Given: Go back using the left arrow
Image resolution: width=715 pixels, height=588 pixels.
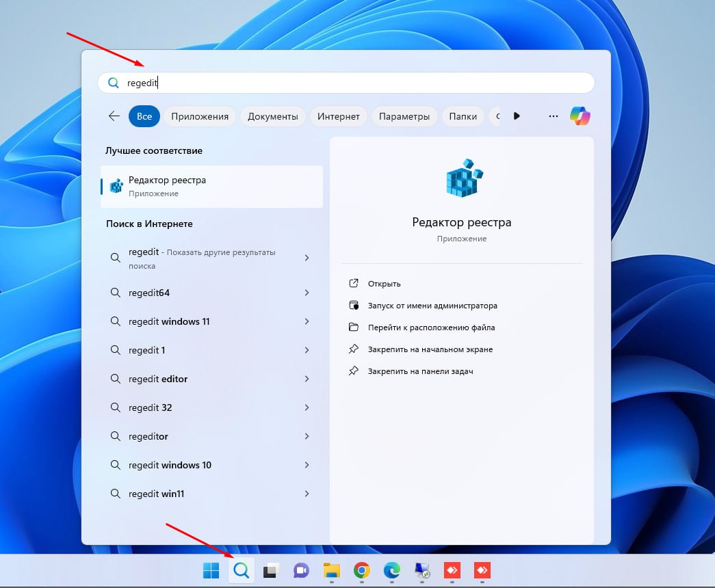Looking at the screenshot, I should pos(114,116).
